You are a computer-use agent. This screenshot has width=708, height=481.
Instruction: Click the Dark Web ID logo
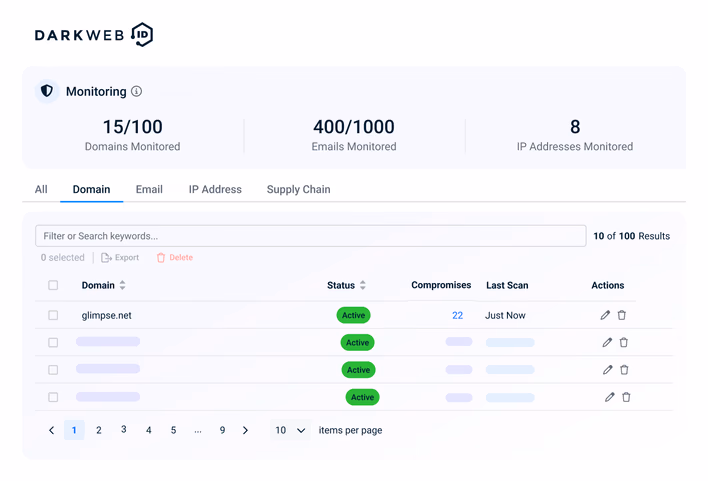coord(94,35)
